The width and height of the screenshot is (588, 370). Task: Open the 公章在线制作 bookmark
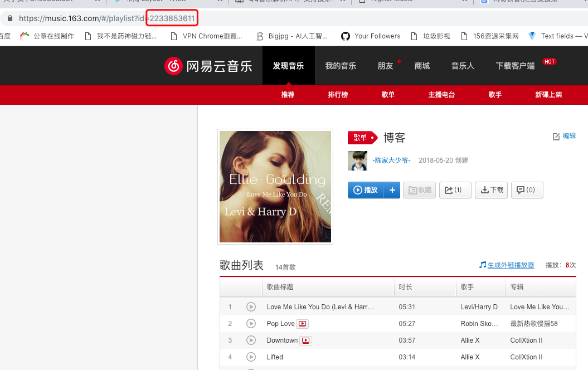(x=47, y=36)
